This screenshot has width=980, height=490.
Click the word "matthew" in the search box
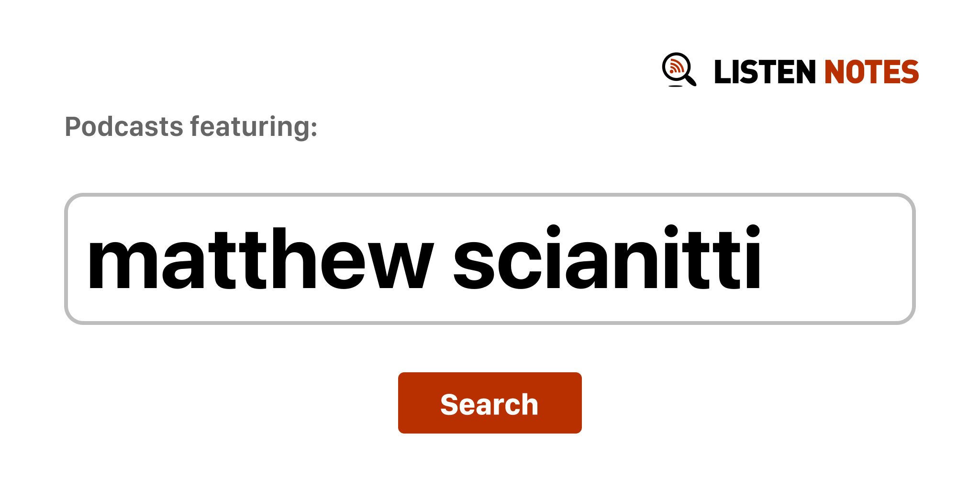click(260, 259)
